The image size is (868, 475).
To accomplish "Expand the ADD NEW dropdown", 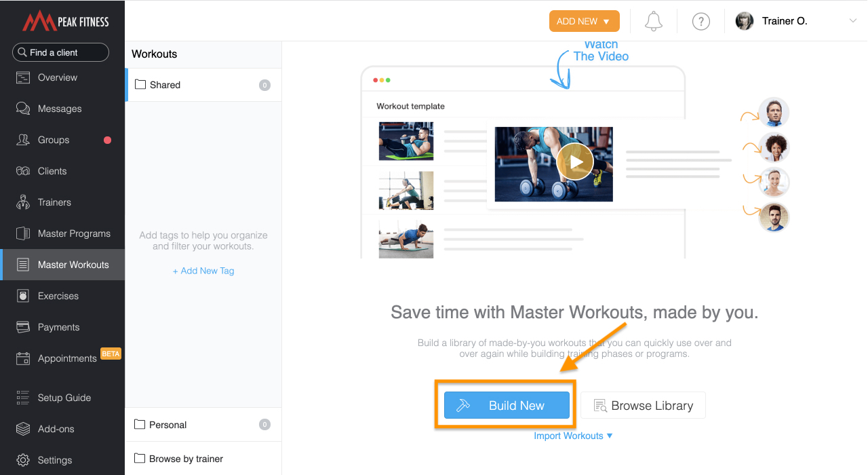I will tap(584, 21).
